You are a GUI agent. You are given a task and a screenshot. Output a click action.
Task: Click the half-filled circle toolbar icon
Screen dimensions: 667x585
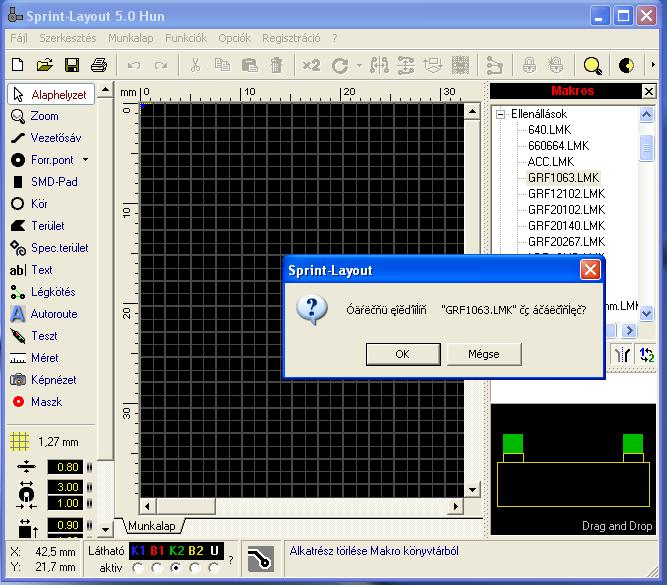pos(626,66)
